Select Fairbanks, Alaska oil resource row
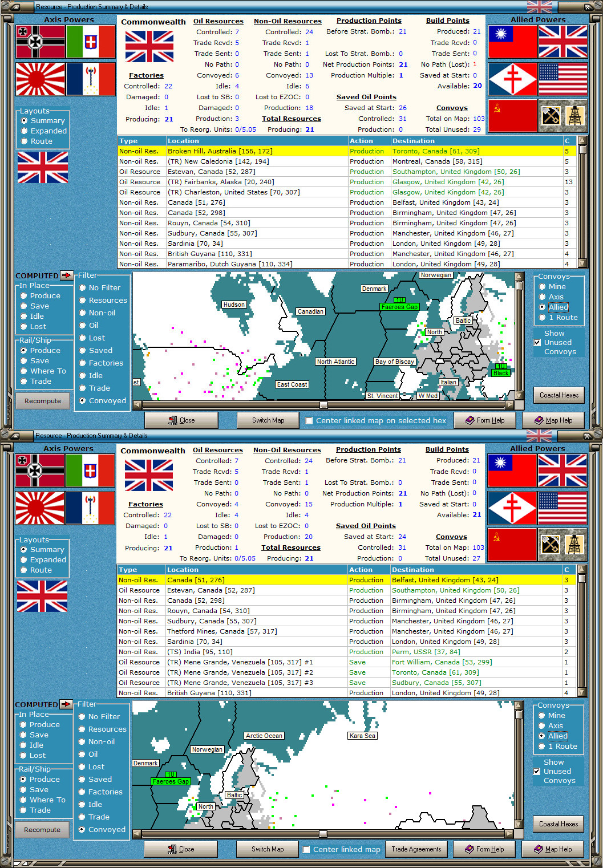Screen dimensions: 603x868 [347, 182]
